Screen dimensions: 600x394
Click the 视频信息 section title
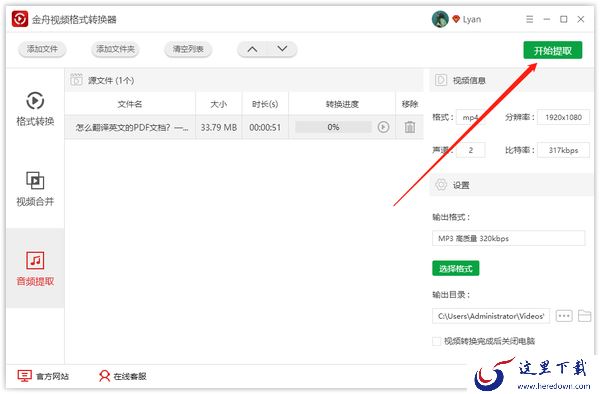[469, 80]
